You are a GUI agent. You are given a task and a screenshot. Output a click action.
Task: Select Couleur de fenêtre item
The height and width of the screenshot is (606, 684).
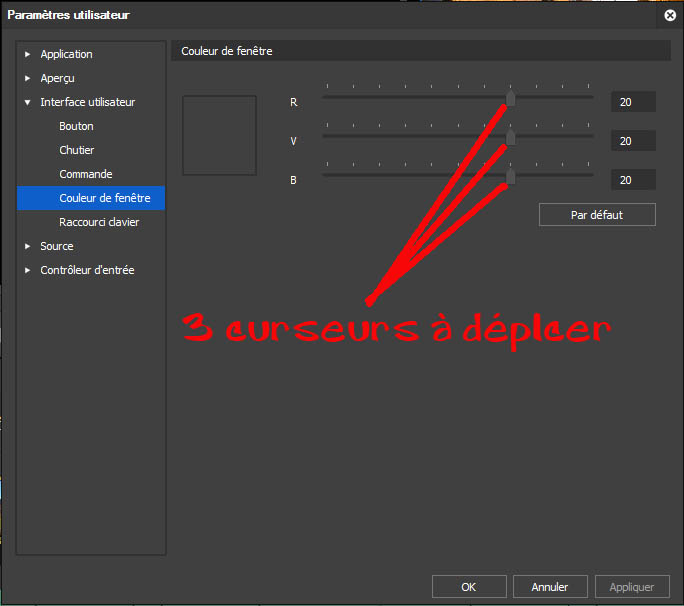tap(91, 198)
